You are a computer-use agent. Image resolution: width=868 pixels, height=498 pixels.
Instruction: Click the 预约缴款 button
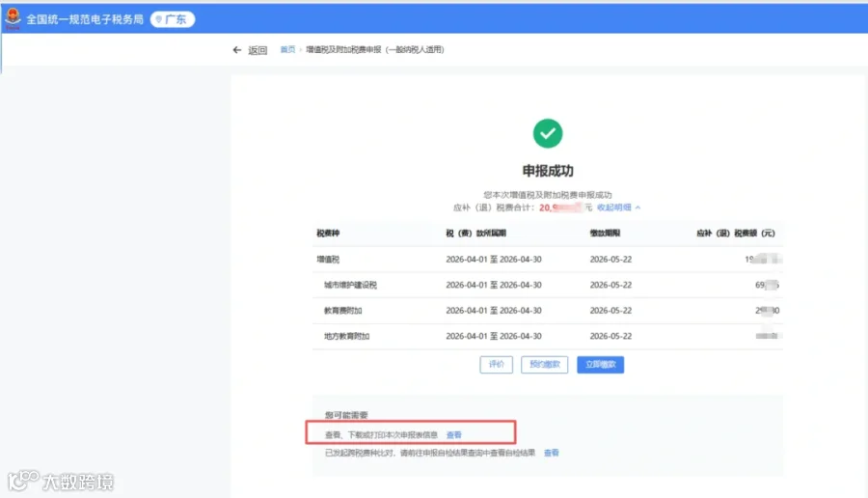tap(544, 364)
